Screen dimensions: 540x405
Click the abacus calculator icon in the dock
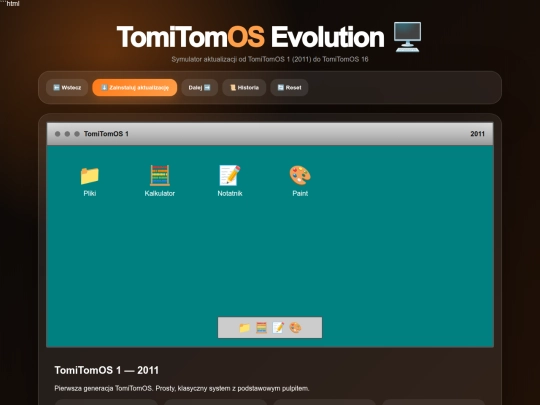261,328
